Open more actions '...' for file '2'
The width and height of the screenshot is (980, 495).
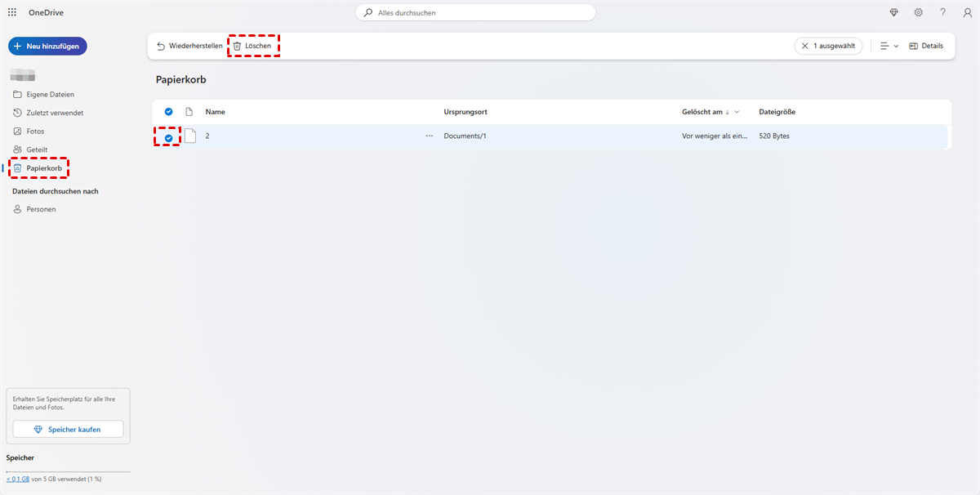pos(430,136)
